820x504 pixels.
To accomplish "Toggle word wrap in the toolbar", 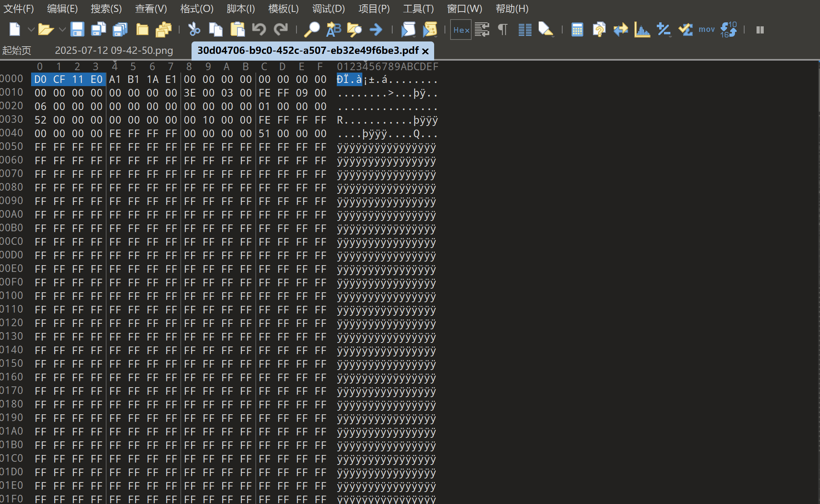I will (x=482, y=30).
